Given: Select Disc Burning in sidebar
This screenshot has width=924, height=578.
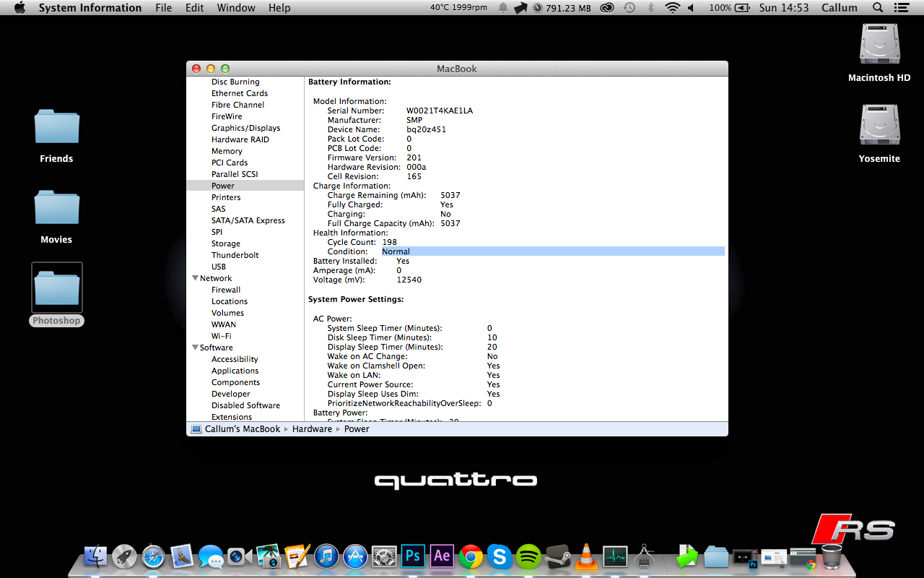Looking at the screenshot, I should point(235,82).
